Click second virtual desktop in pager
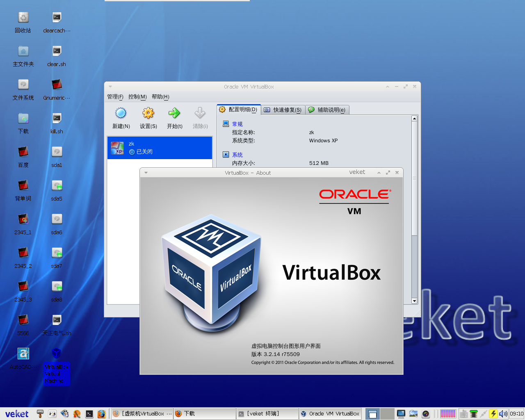525x420 pixels. tap(387, 414)
